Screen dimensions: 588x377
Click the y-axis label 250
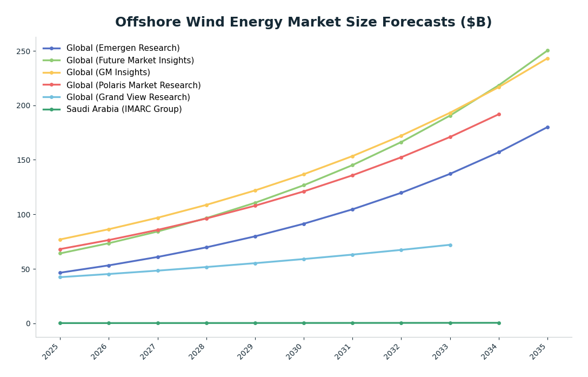(23, 51)
